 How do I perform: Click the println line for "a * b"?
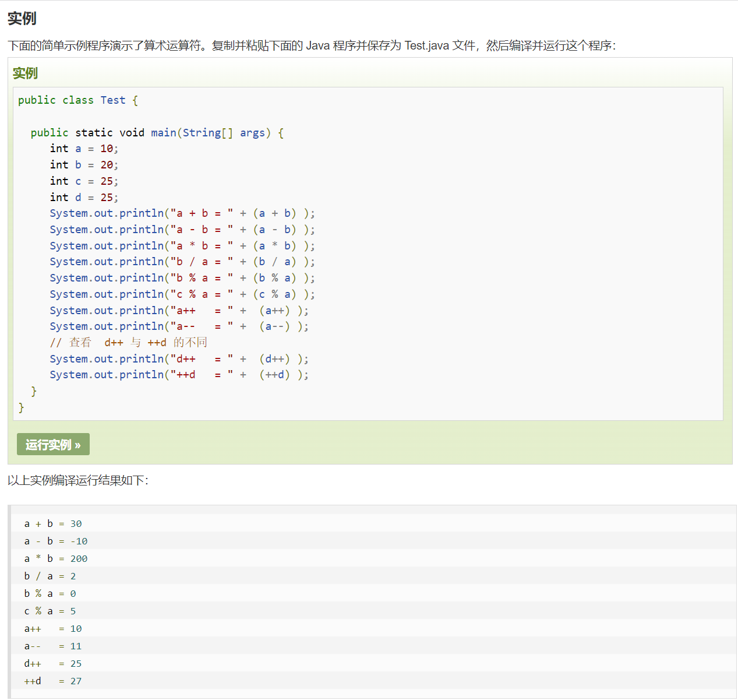182,246
